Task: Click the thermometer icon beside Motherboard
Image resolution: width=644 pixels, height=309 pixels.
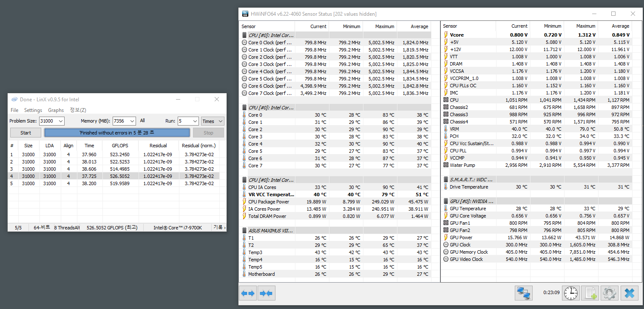Action: point(244,274)
